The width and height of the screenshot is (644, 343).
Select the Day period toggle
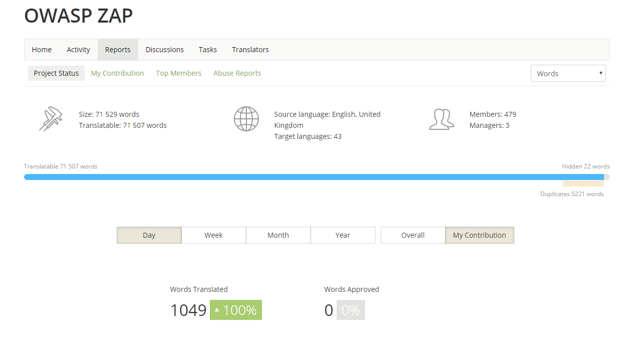pos(149,235)
